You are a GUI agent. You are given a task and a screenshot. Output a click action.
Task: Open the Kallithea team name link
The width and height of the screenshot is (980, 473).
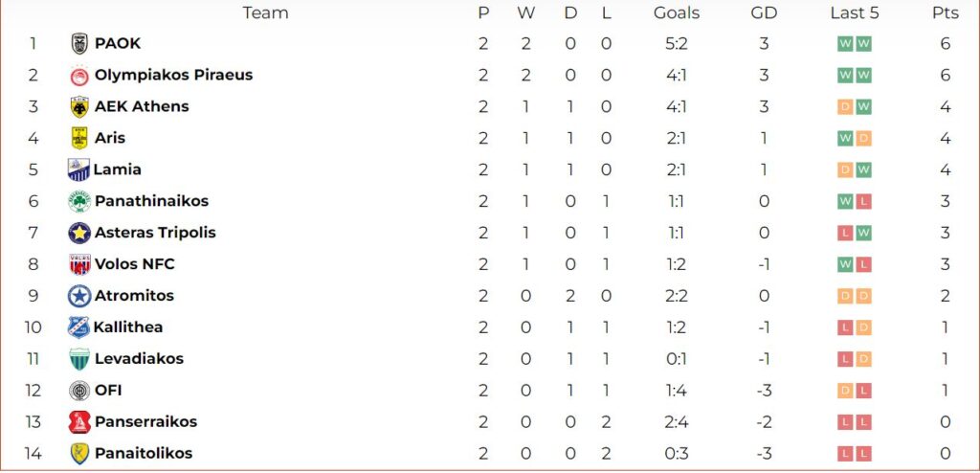tap(128, 327)
